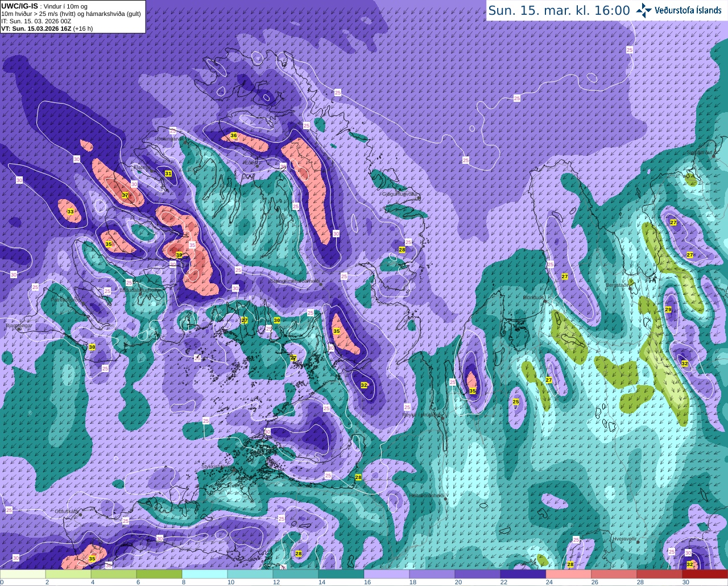Click the Bolungarvík station label
The height and width of the screenshot is (586, 728).
[169, 138]
